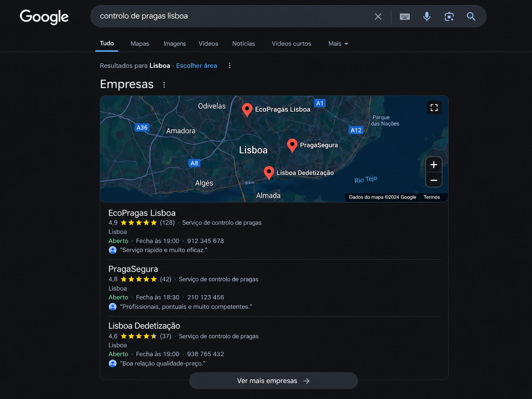Clear the search box text

tap(378, 17)
